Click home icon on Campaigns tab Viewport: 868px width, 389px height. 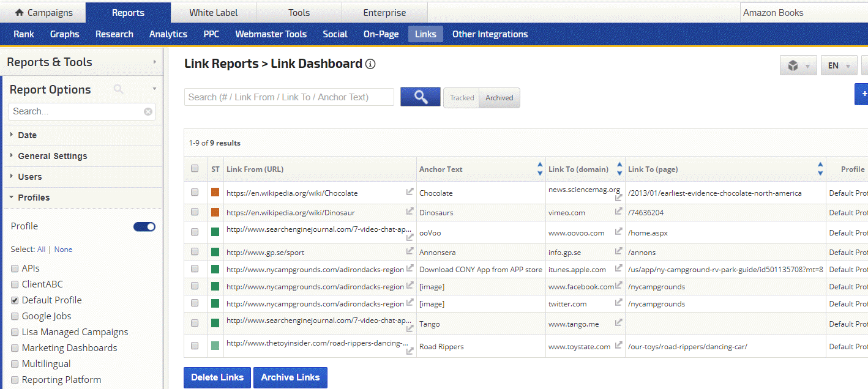(x=20, y=12)
